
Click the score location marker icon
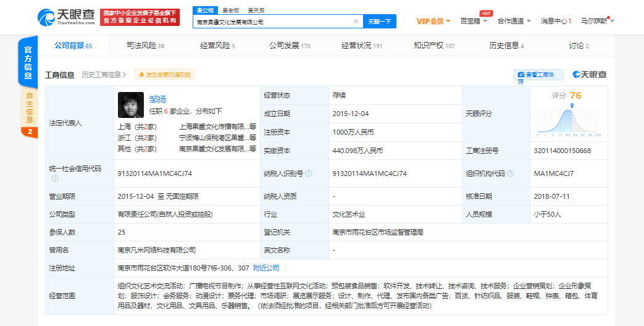tap(572, 106)
